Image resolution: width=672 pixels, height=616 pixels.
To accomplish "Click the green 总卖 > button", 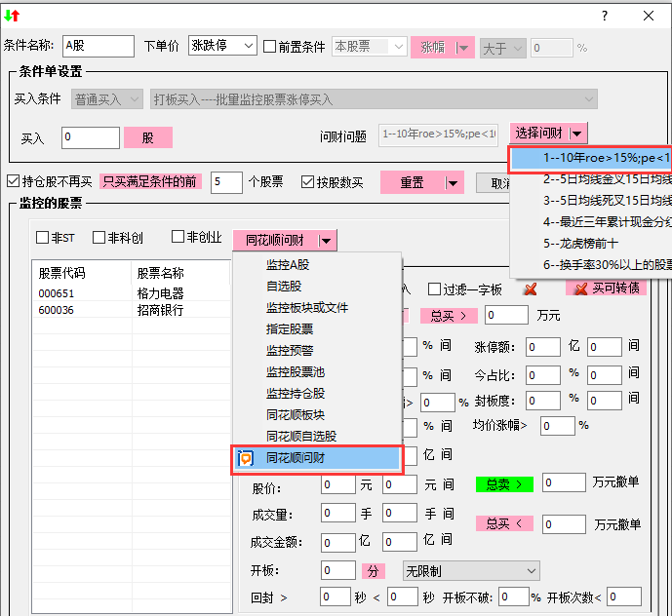I will click(505, 483).
